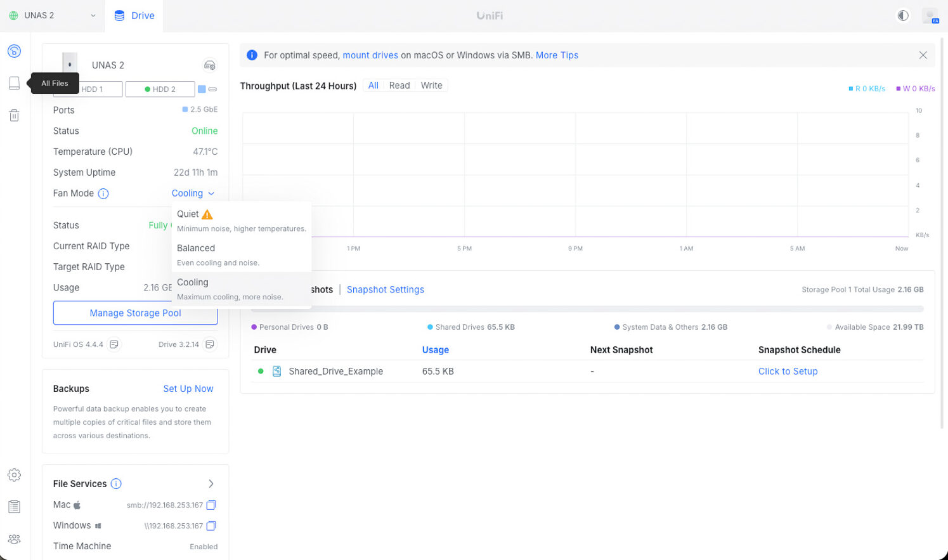Click the Manage Storage Pool button
948x560 pixels.
coord(135,313)
